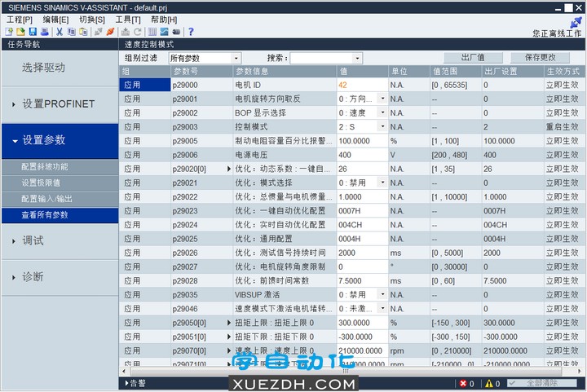Click the greyed upload-to-drive icon
587x392 pixels.
tap(126, 32)
